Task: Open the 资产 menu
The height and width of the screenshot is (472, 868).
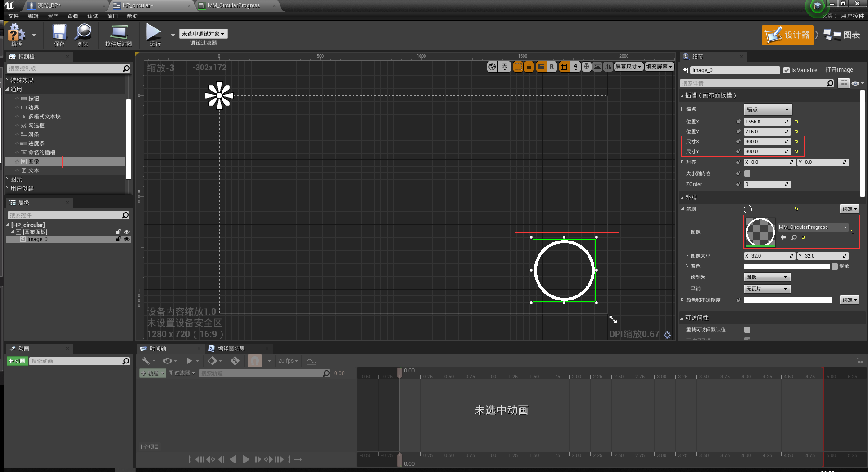Action: [x=53, y=16]
